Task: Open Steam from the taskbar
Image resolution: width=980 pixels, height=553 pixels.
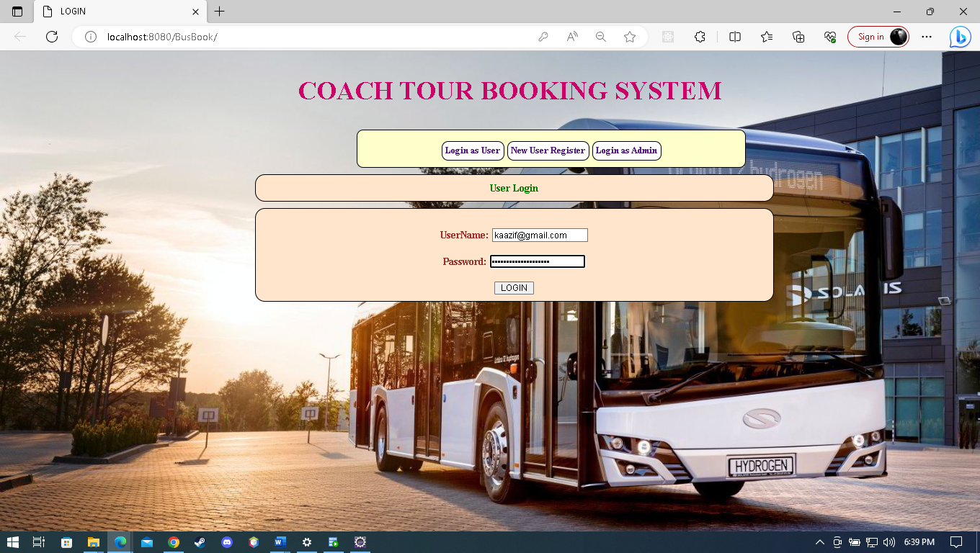Action: (200, 543)
